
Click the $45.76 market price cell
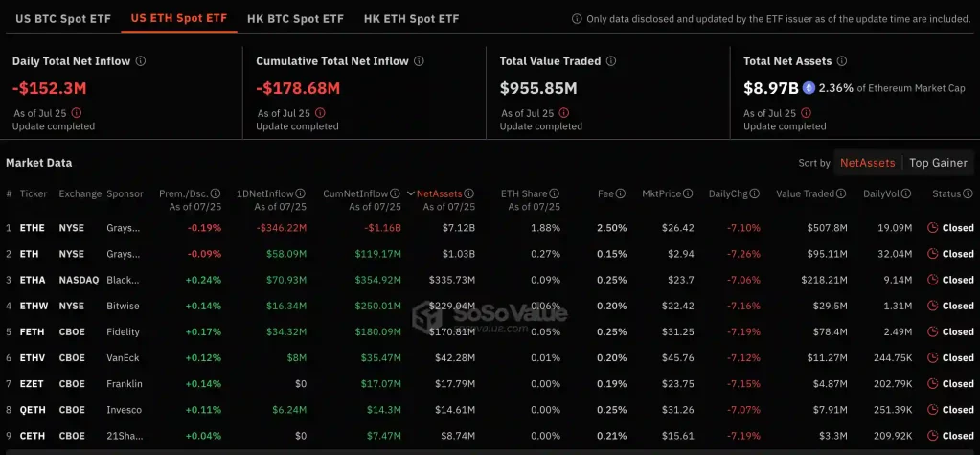tap(678, 357)
